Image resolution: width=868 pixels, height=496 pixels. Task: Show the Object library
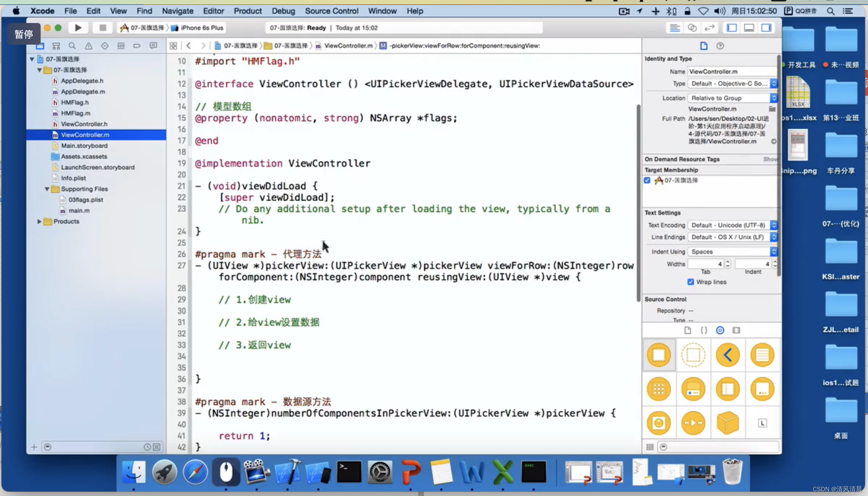point(720,330)
